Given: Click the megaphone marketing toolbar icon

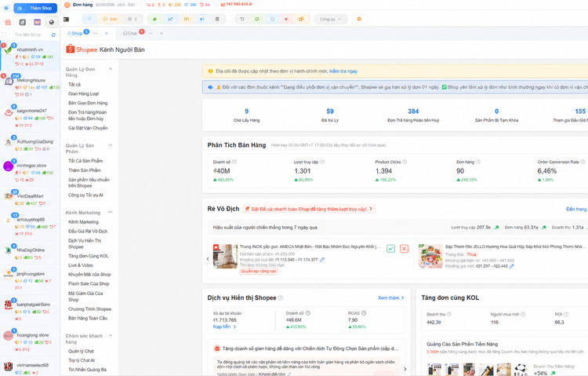Looking at the screenshot, I should click(201, 19).
